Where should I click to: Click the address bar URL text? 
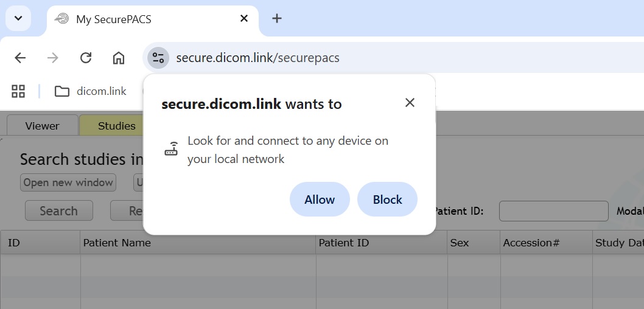tap(257, 58)
